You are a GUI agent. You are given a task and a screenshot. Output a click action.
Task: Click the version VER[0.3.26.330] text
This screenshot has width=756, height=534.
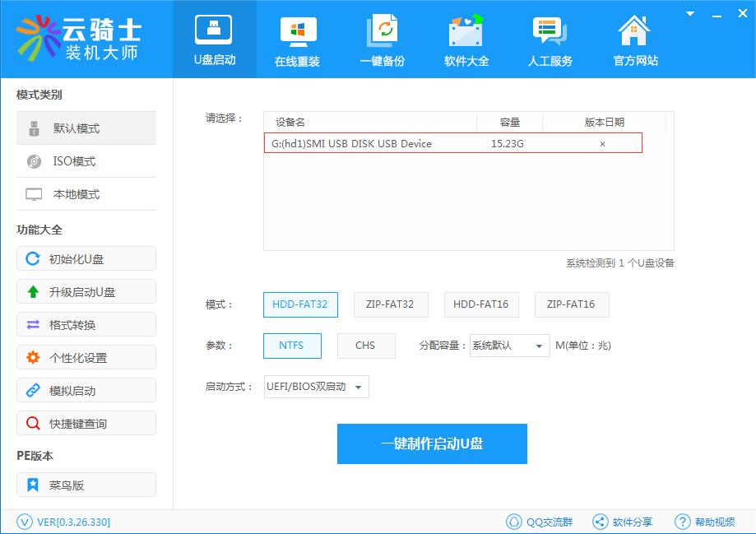click(73, 522)
